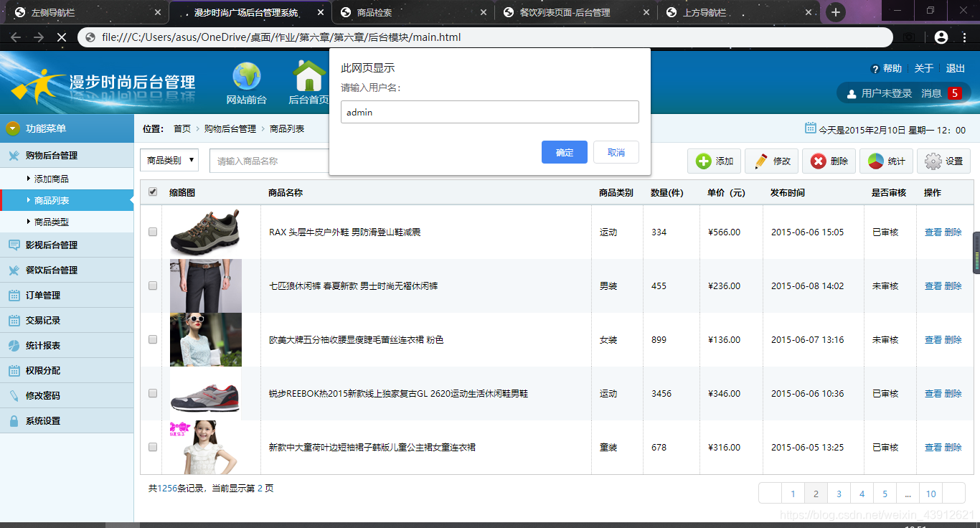Open 交易记录 in the sidebar
Screen dimensions: 980x528
pyautogui.click(x=67, y=320)
